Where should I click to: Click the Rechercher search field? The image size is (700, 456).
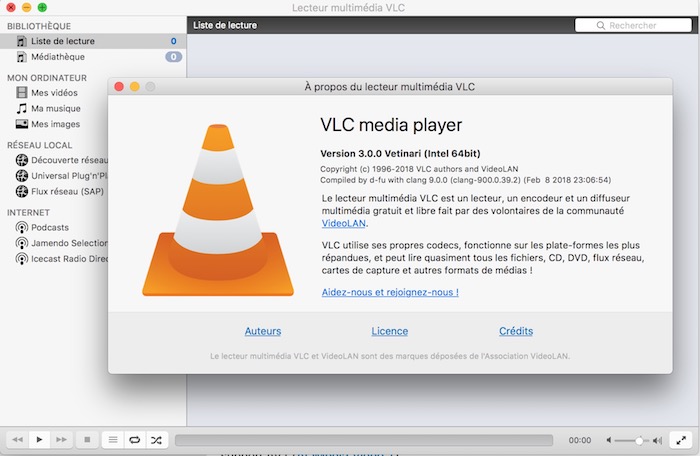[x=633, y=25]
